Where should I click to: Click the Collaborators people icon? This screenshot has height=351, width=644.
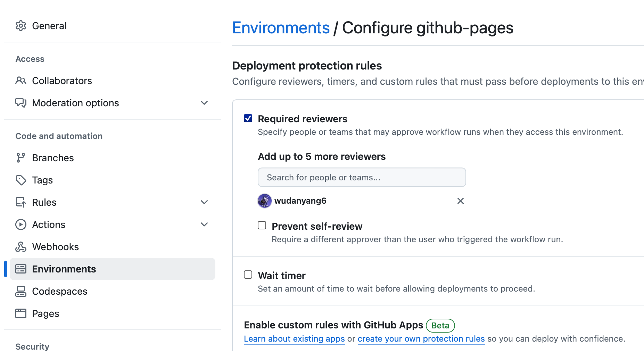pyautogui.click(x=21, y=81)
